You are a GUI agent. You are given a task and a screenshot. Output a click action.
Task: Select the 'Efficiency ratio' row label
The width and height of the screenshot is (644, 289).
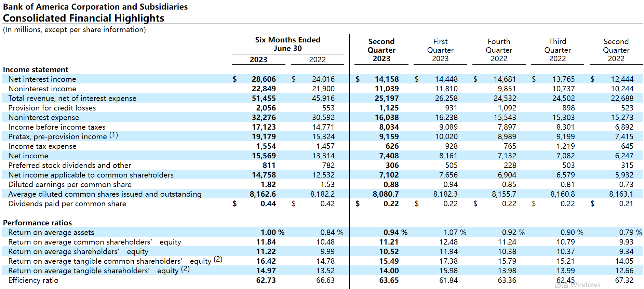click(x=33, y=280)
